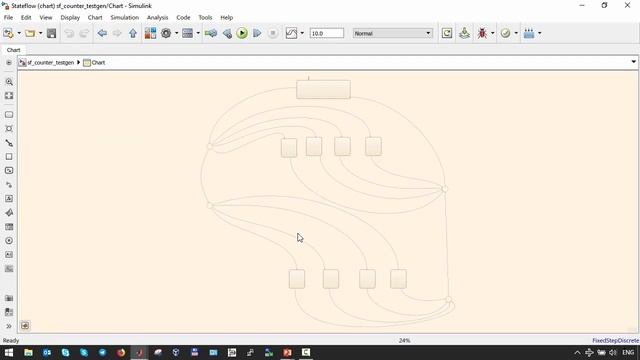Image resolution: width=640 pixels, height=360 pixels.
Task: Select the History Junction palette icon
Action: pos(9,241)
